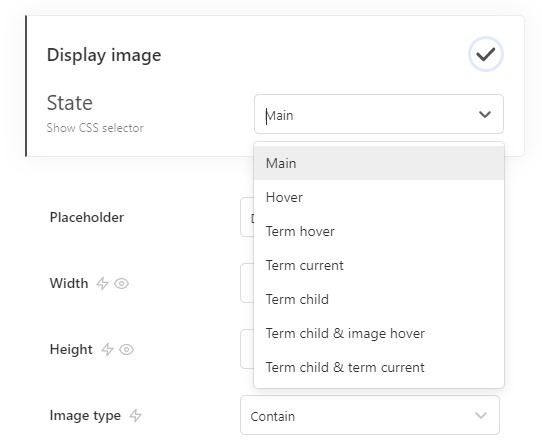Screen dimensions: 542x446
Task: Click the Display image heading
Action: [104, 55]
